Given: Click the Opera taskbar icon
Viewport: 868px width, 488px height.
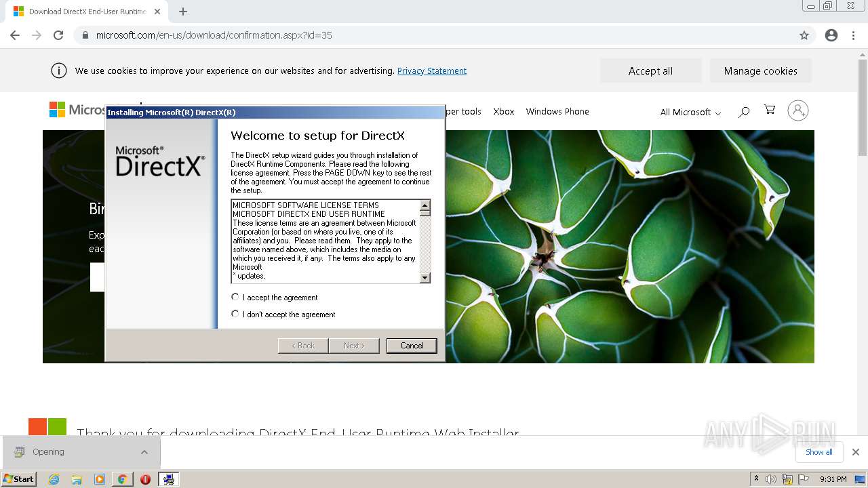Looking at the screenshot, I should tap(145, 479).
